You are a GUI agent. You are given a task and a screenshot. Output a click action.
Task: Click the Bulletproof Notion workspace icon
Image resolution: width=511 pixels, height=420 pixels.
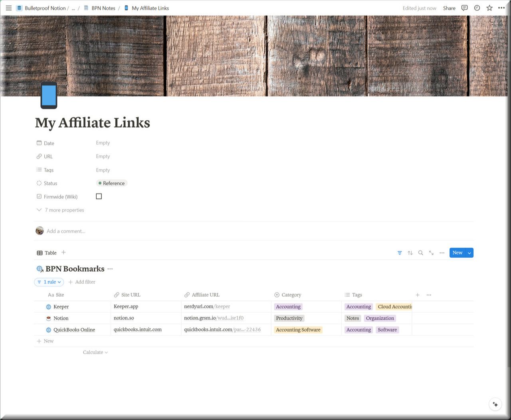(19, 8)
